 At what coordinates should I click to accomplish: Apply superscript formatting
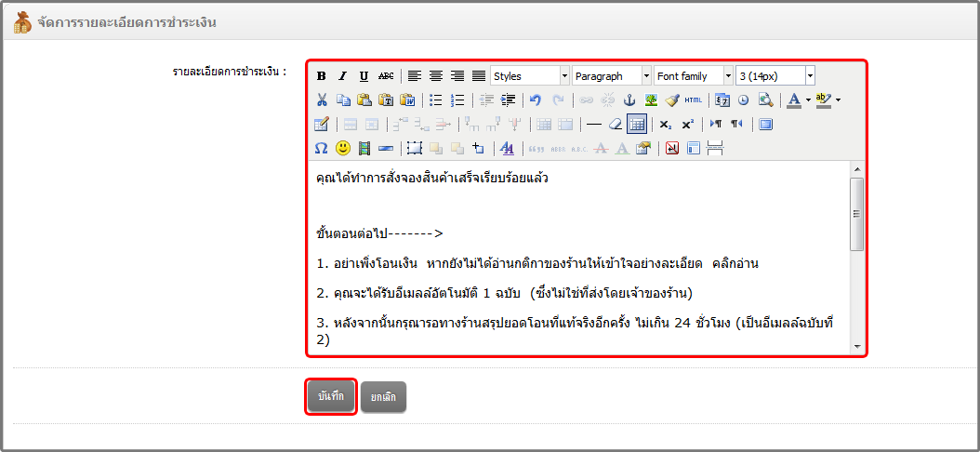(687, 125)
